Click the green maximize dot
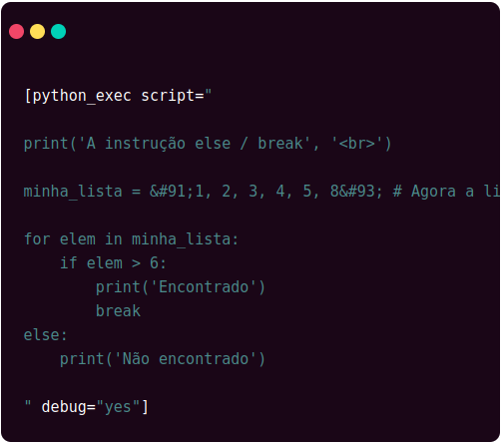 pyautogui.click(x=58, y=32)
